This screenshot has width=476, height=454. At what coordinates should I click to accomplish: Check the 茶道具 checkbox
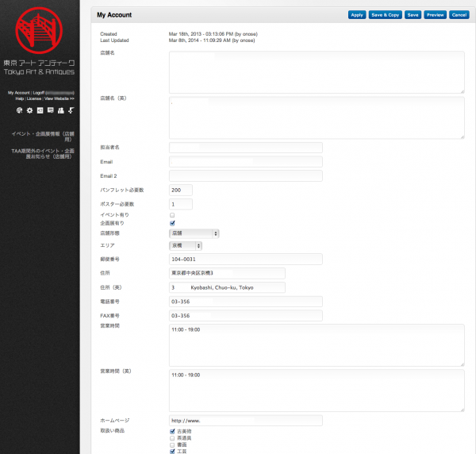[172, 438]
